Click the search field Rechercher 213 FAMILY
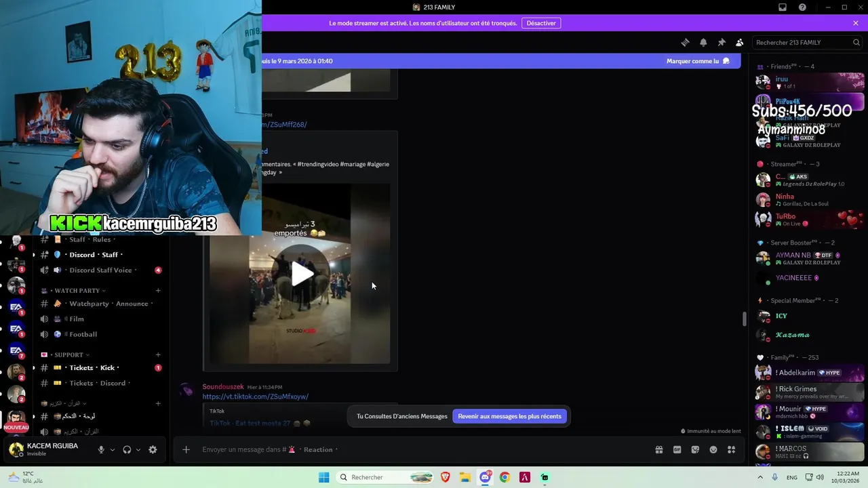 click(x=807, y=42)
